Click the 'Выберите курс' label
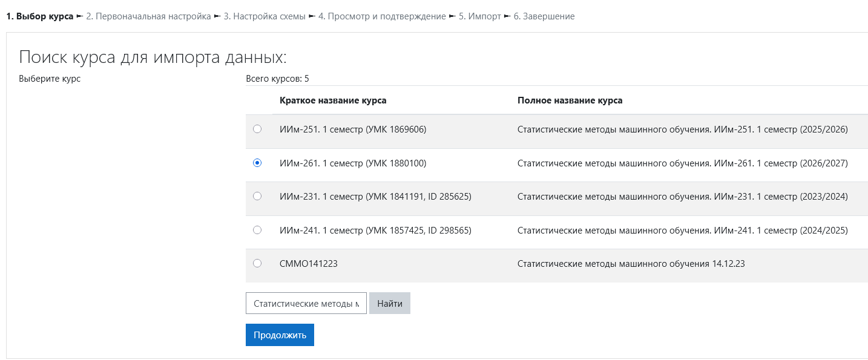 click(x=50, y=79)
